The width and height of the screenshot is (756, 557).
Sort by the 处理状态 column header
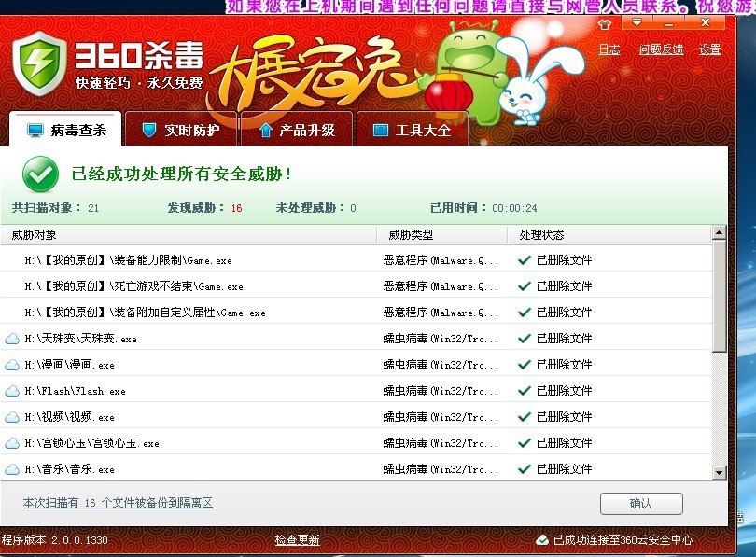pos(609,235)
